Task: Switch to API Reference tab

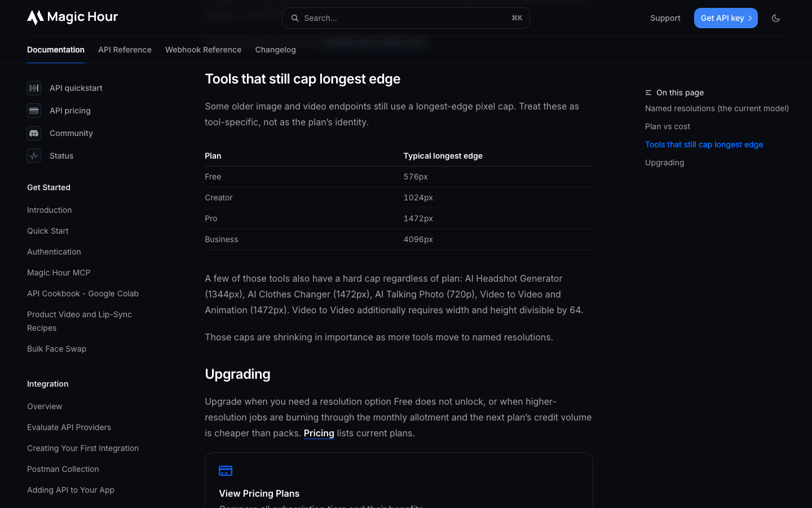Action: click(125, 50)
